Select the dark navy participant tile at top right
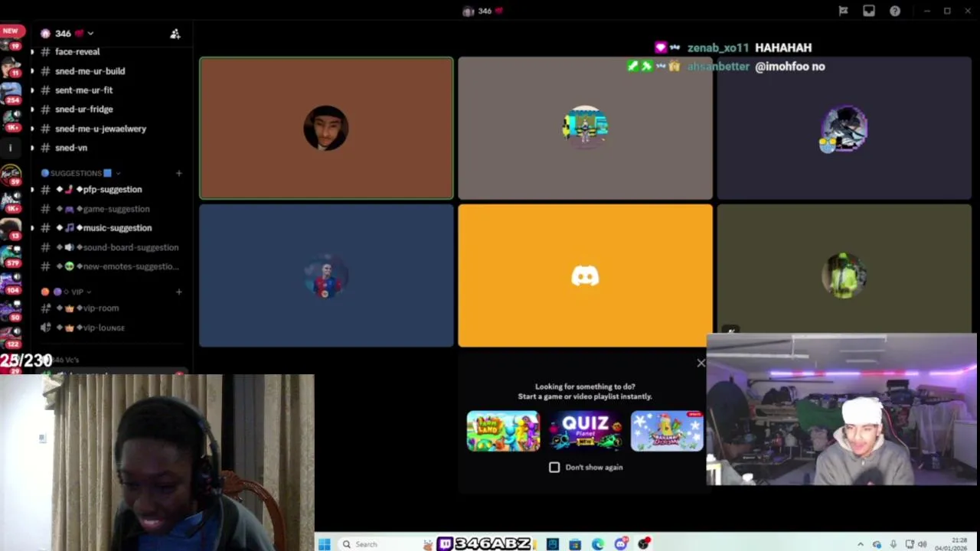Viewport: 980px width, 551px height. pos(844,128)
